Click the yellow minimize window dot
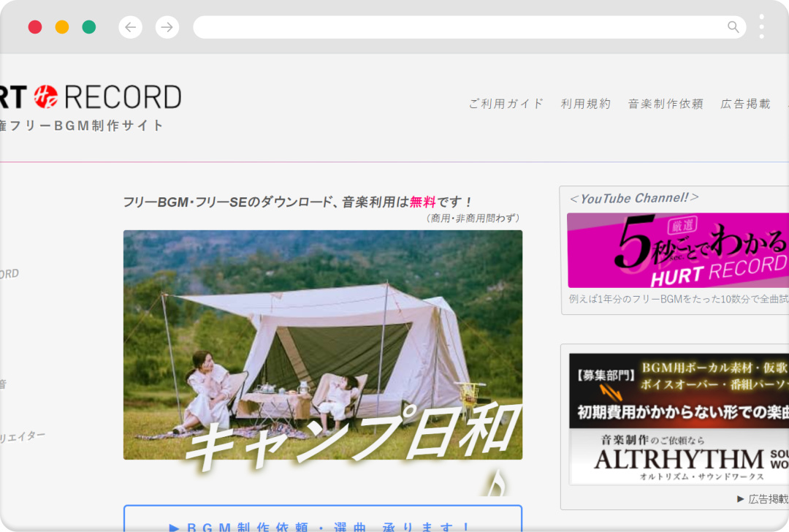789x532 pixels. (x=62, y=27)
